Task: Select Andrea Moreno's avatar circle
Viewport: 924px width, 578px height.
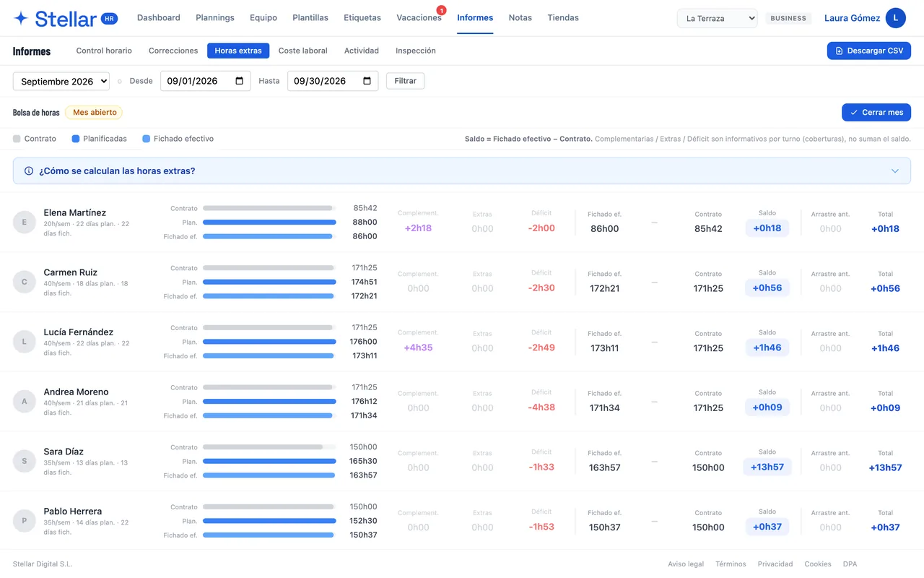Action: click(25, 402)
